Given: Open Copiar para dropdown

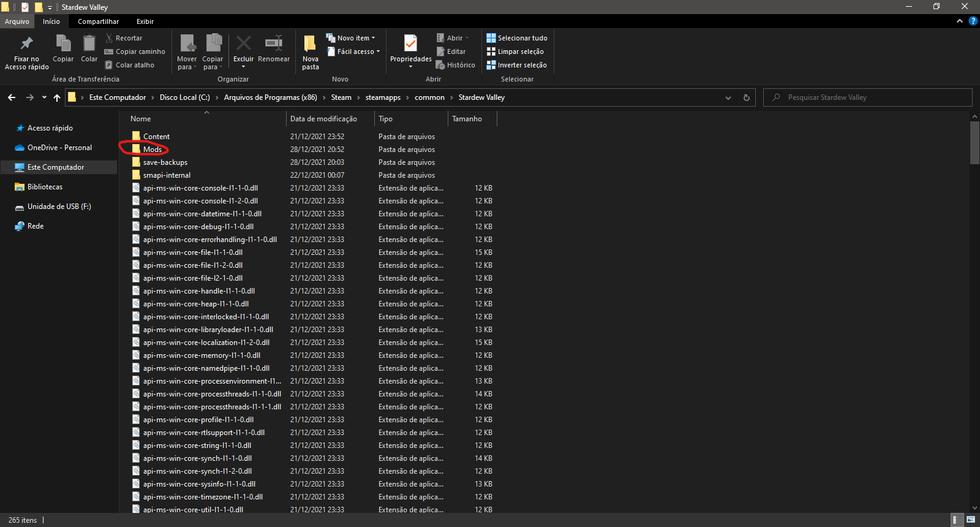Looking at the screenshot, I should (x=213, y=53).
